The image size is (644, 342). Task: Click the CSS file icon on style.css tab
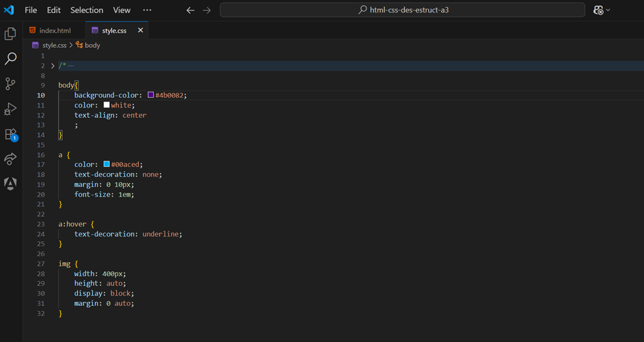(95, 30)
